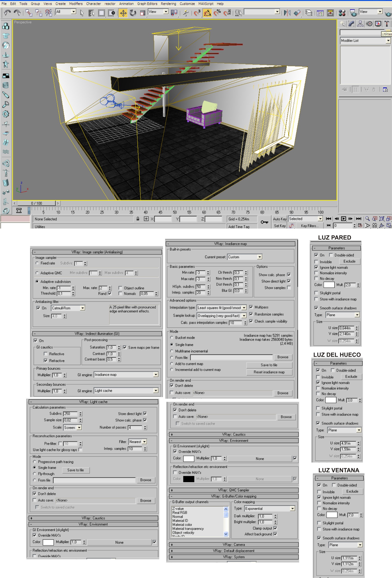
Task: Switch to the Modify command panel tab
Action: click(x=351, y=24)
